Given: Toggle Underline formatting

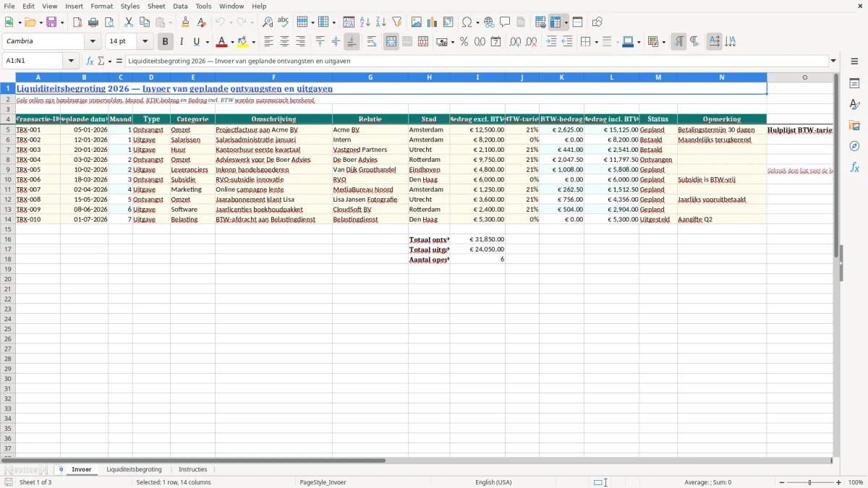Looking at the screenshot, I should (x=196, y=42).
